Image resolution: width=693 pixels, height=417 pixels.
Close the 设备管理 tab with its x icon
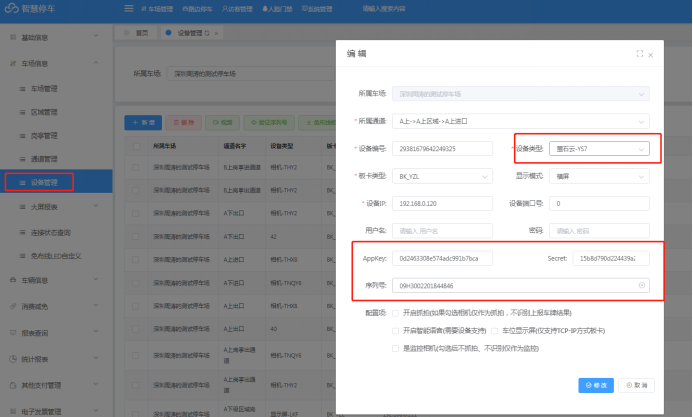coord(216,34)
